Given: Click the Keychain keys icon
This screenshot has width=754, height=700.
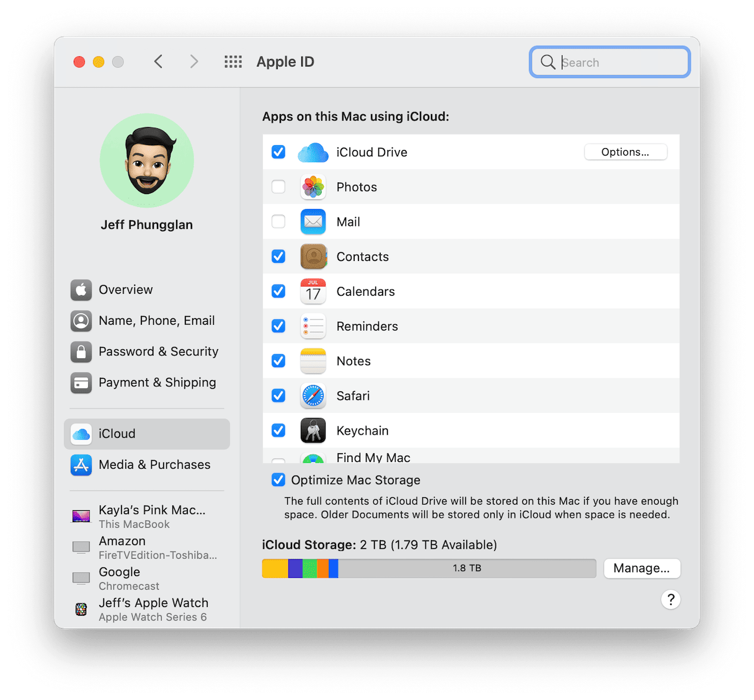Looking at the screenshot, I should (x=313, y=430).
